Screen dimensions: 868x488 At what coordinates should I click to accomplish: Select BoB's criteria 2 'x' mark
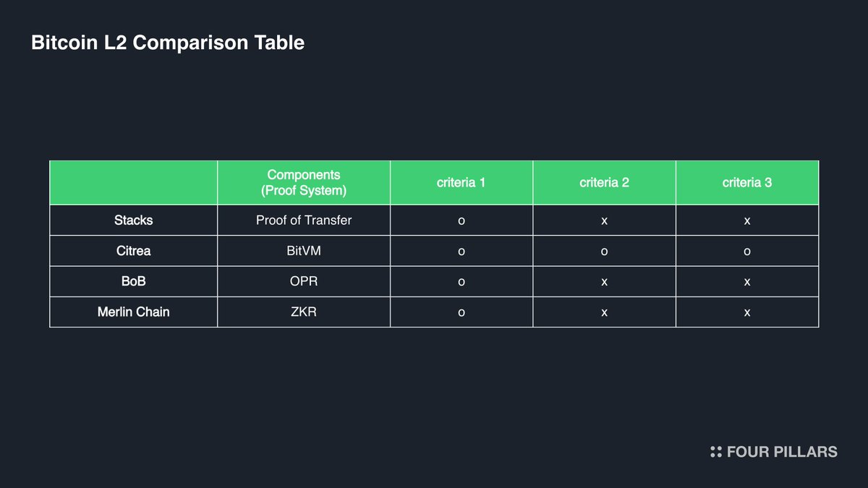point(604,282)
